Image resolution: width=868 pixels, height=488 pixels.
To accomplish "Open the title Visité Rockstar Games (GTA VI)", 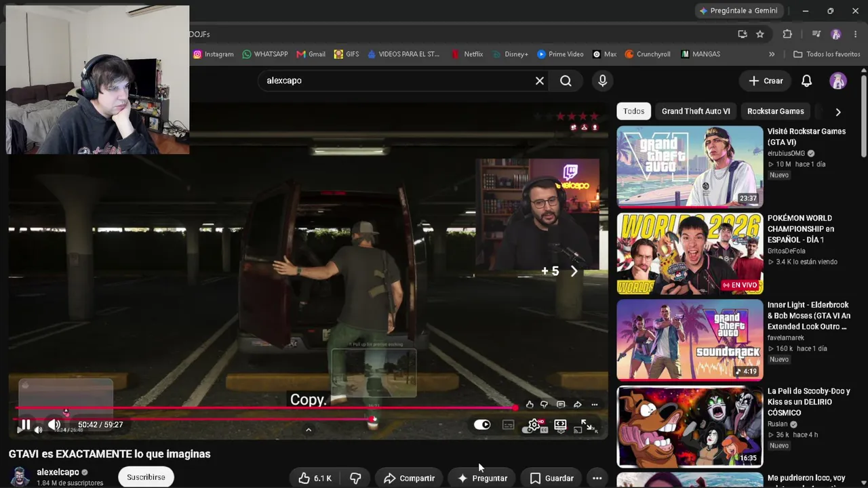I will 806,137.
